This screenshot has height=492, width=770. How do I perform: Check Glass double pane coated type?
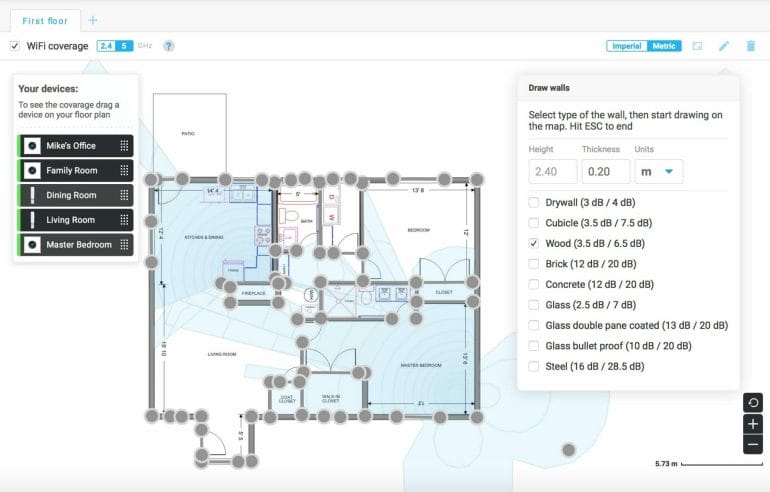533,325
